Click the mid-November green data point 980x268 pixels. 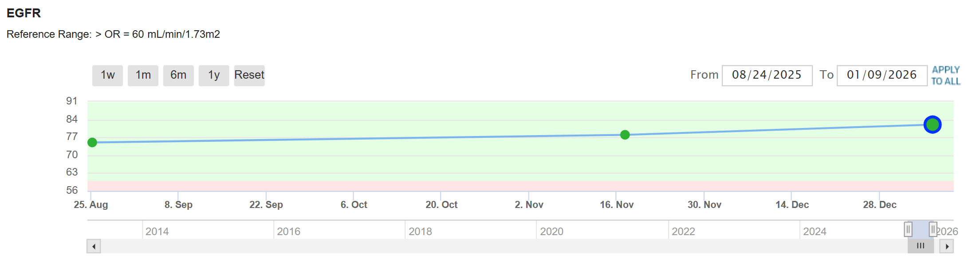pos(625,135)
